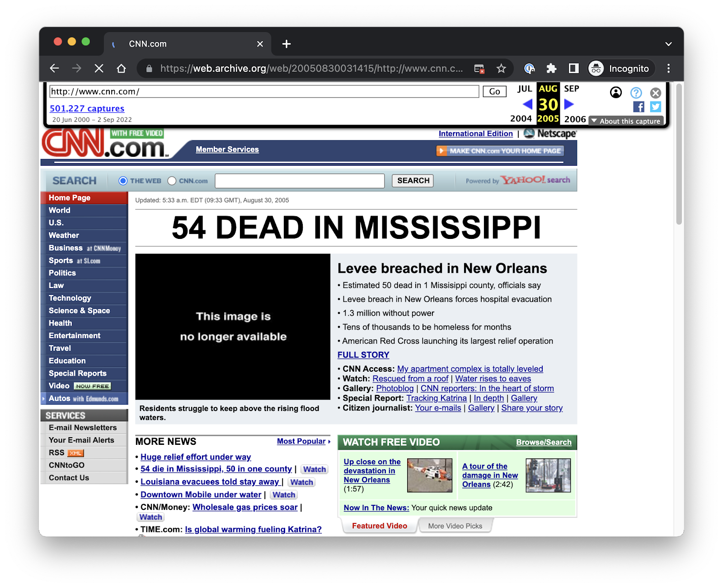723x588 pixels.
Task: Click the RSS XML badge icon
Action: 75,453
